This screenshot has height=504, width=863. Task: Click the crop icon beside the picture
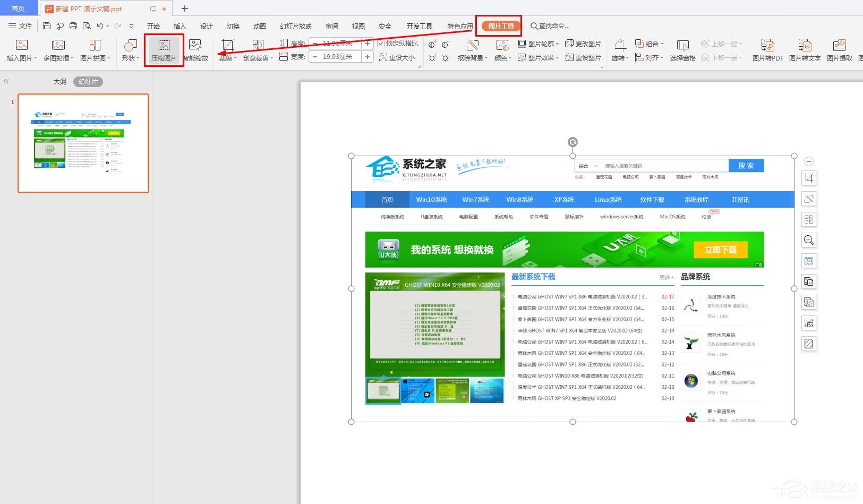pyautogui.click(x=809, y=178)
